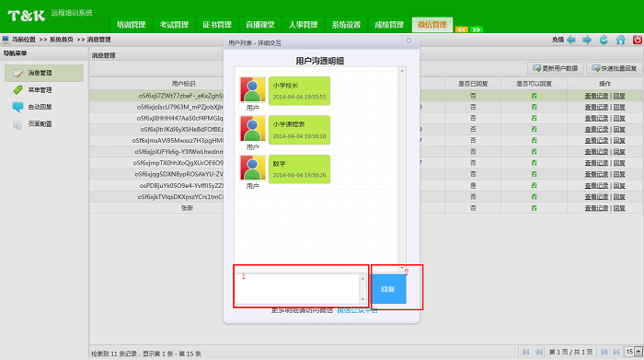Open 页面配置 sidebar item
This screenshot has height=360, width=644.
pyautogui.click(x=40, y=123)
